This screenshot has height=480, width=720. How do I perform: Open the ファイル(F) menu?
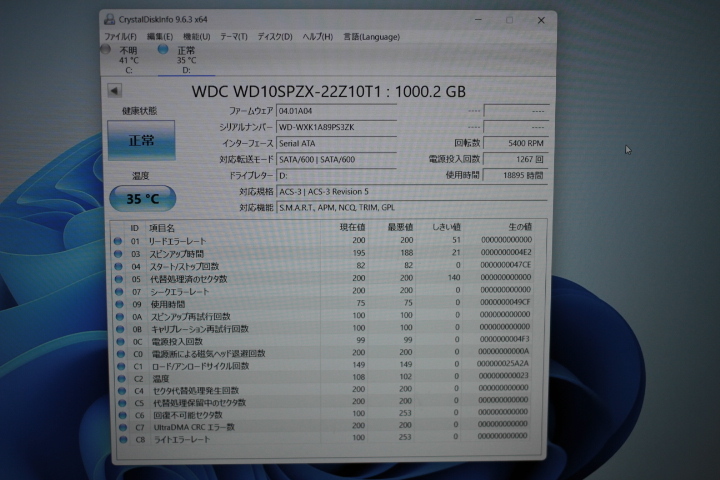120,37
